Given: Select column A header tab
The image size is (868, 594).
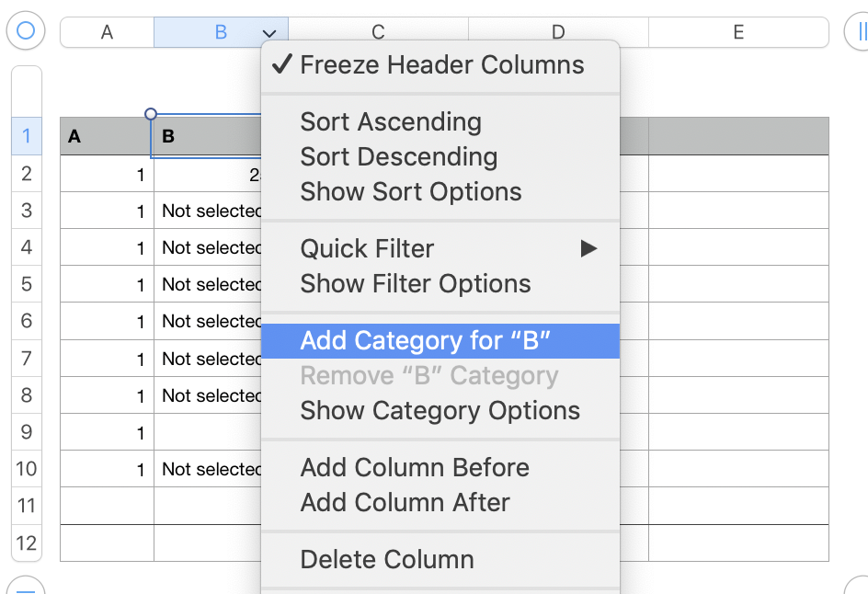Looking at the screenshot, I should click(x=107, y=32).
